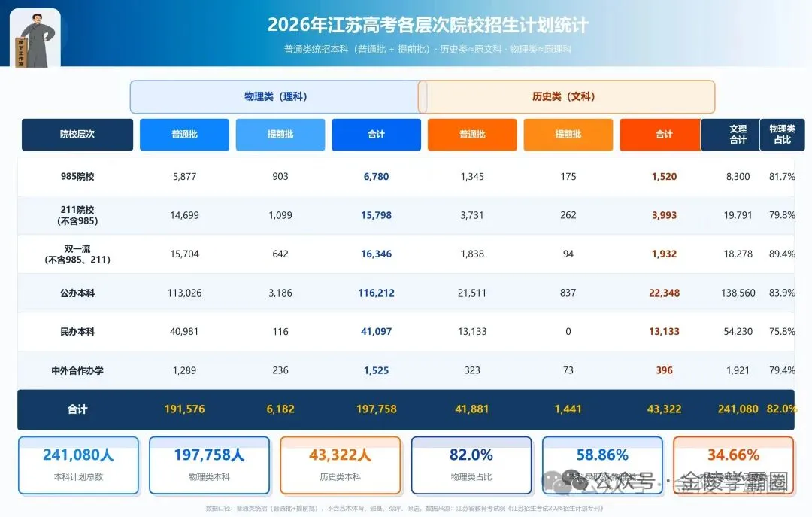
Task: Click the page title 2026年江苏高考各层次院校招生计划统计
Action: (428, 25)
